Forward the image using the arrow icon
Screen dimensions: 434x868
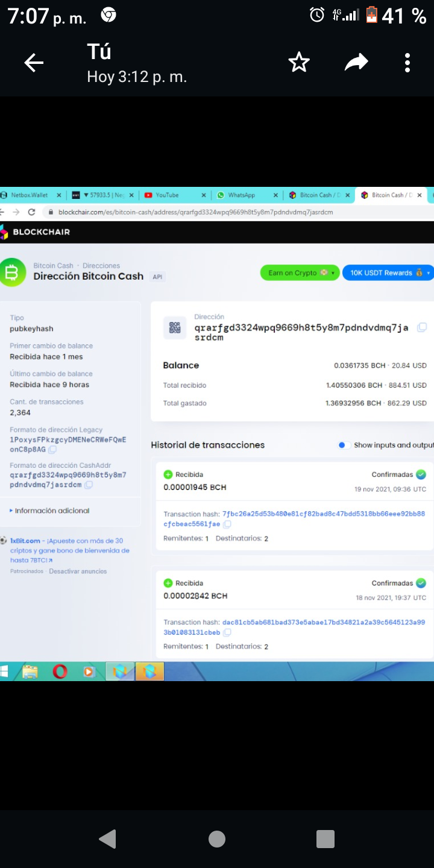point(356,62)
